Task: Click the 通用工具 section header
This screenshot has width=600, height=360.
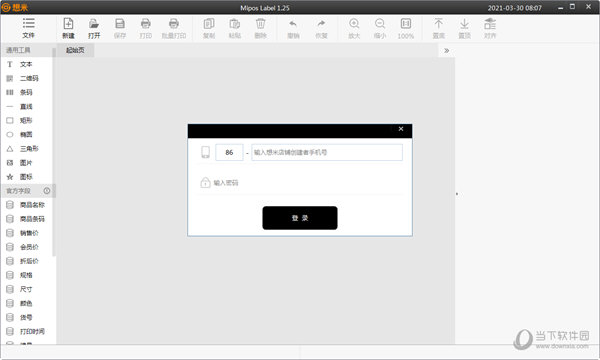Action: coord(27,50)
